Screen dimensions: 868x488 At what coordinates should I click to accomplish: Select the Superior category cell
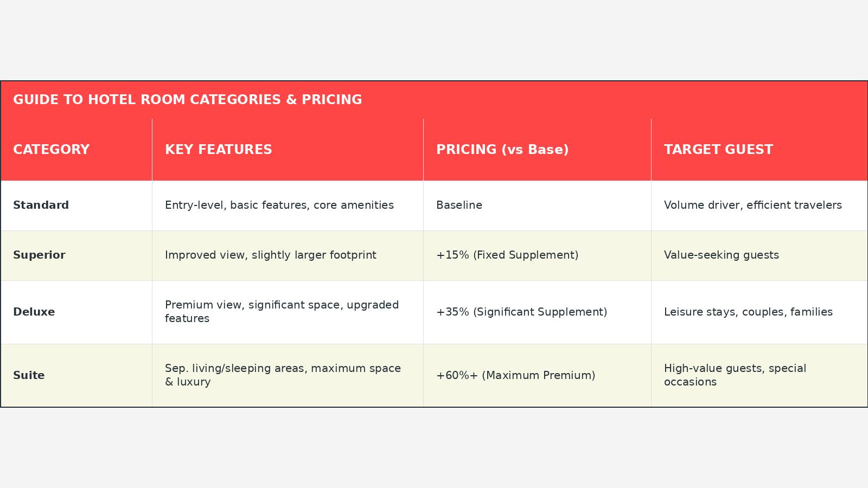click(76, 255)
